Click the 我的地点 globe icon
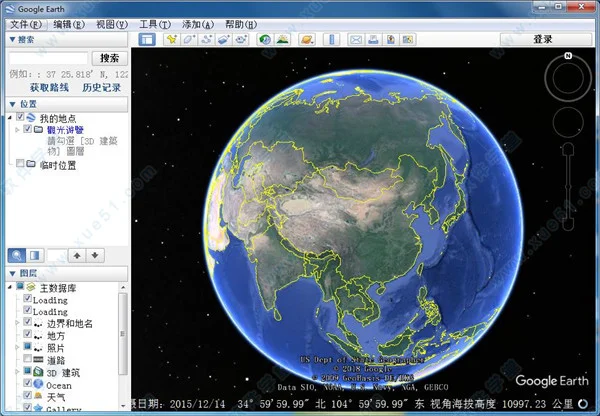Image resolution: width=600 pixels, height=416 pixels. (x=31, y=117)
